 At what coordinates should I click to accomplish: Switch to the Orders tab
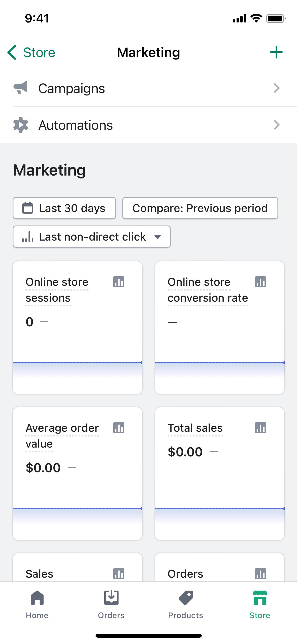click(x=111, y=605)
